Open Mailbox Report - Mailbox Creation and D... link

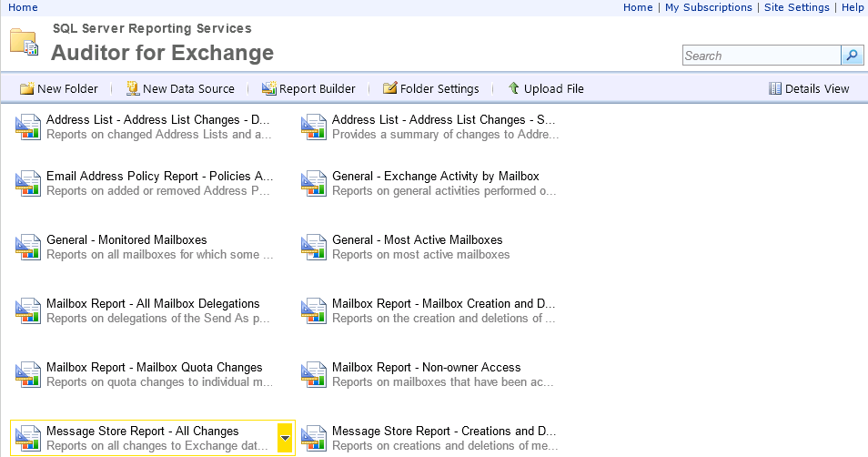point(443,303)
